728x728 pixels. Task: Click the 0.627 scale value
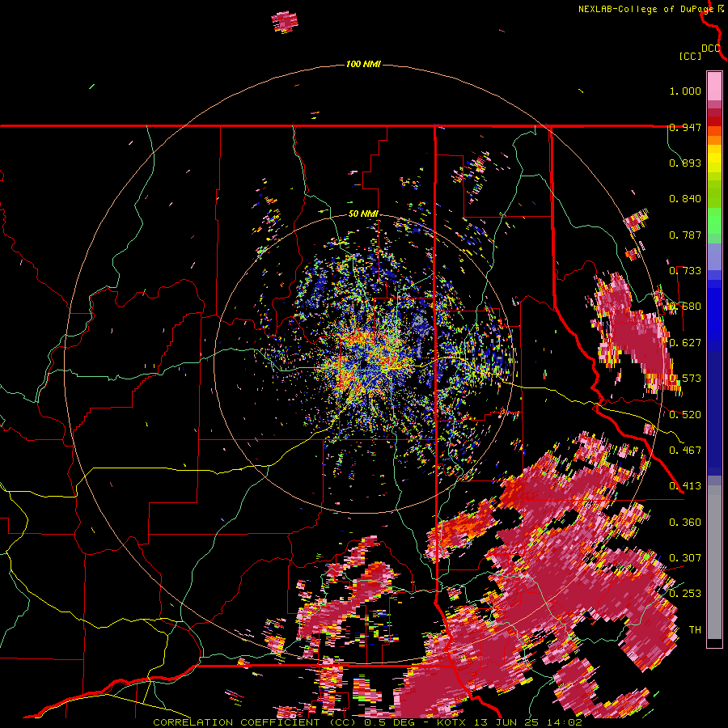tap(685, 343)
